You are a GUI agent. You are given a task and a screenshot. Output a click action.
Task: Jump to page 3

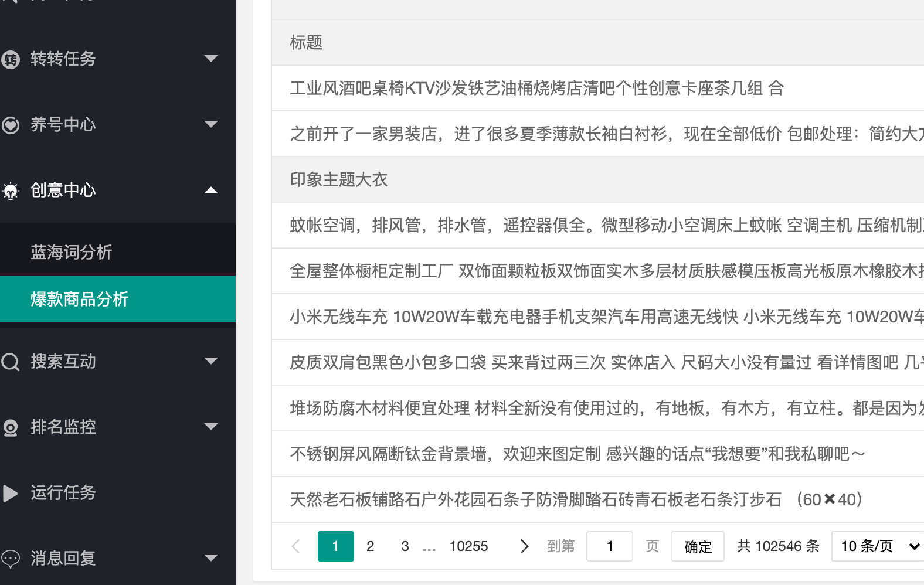(405, 546)
